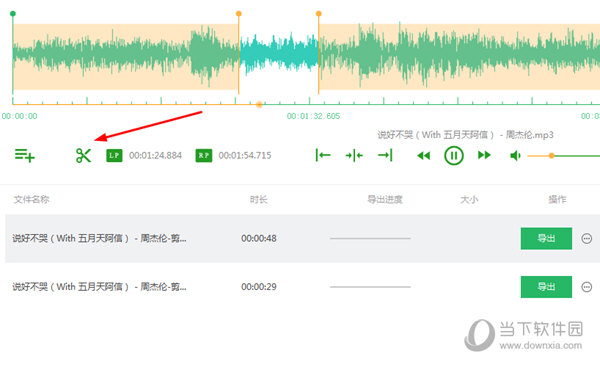
Task: Click the green start marker on the waveform
Action: [13, 14]
